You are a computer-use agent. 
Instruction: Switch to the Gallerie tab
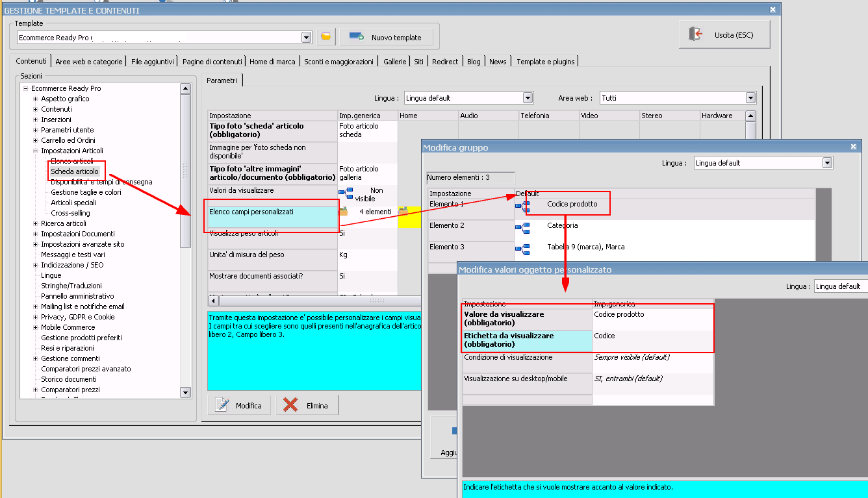click(394, 62)
